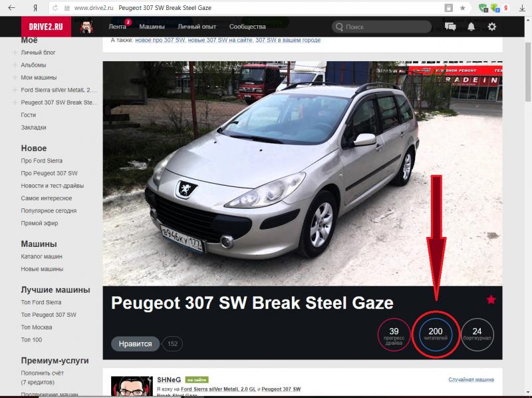Open the silver Peugeot 307 photo

coord(303,174)
